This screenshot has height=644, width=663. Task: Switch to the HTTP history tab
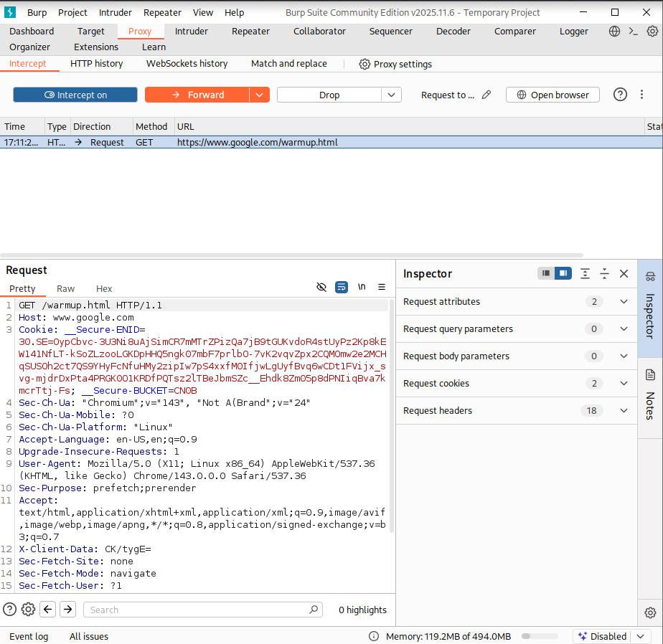pyautogui.click(x=96, y=63)
